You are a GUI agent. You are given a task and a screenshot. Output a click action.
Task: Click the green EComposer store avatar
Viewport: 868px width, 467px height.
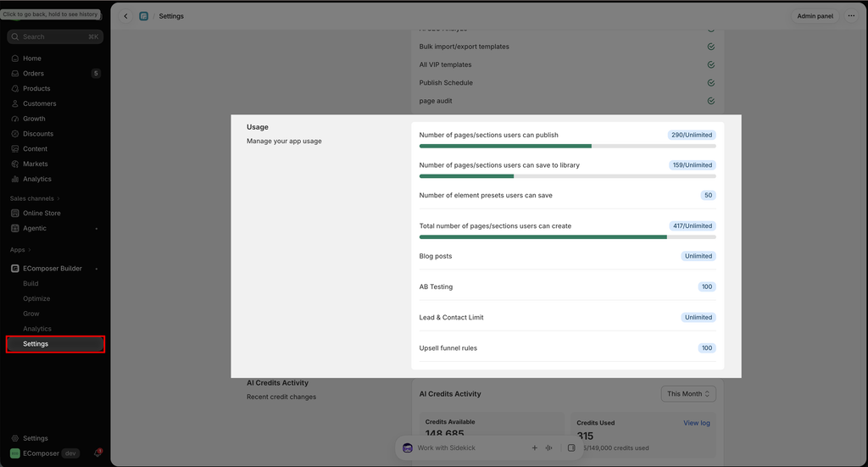[x=15, y=453]
